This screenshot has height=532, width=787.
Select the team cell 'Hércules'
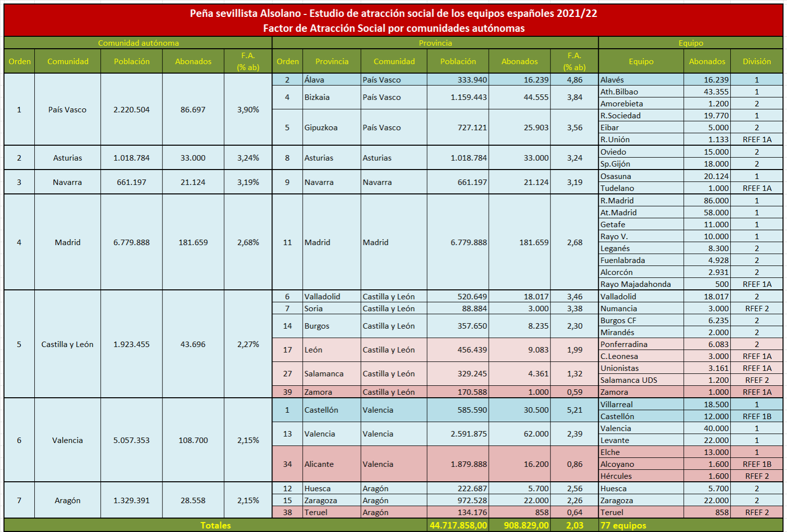(641, 476)
